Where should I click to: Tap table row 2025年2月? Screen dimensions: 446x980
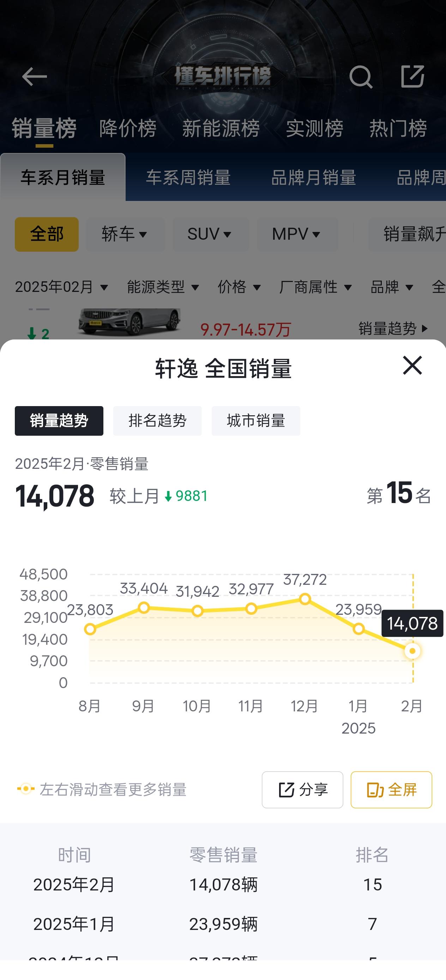223,884
